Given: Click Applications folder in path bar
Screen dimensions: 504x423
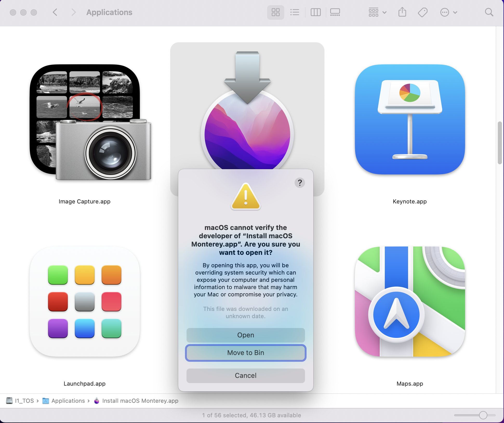Looking at the screenshot, I should [64, 401].
